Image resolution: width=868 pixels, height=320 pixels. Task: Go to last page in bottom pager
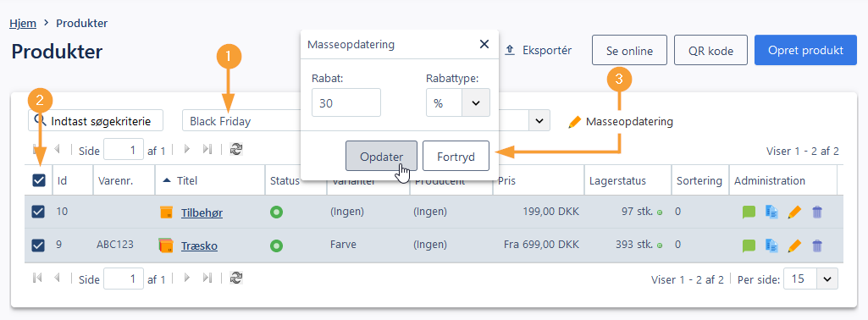coord(207,279)
